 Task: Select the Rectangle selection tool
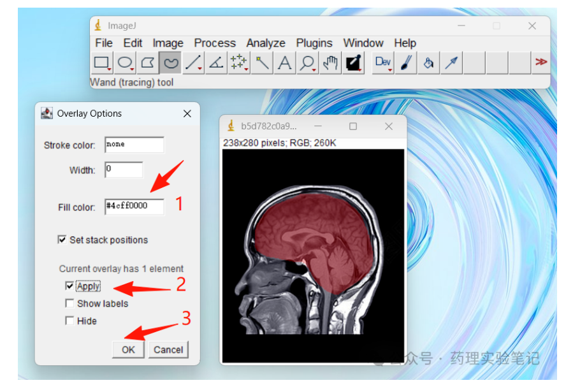[x=101, y=63]
